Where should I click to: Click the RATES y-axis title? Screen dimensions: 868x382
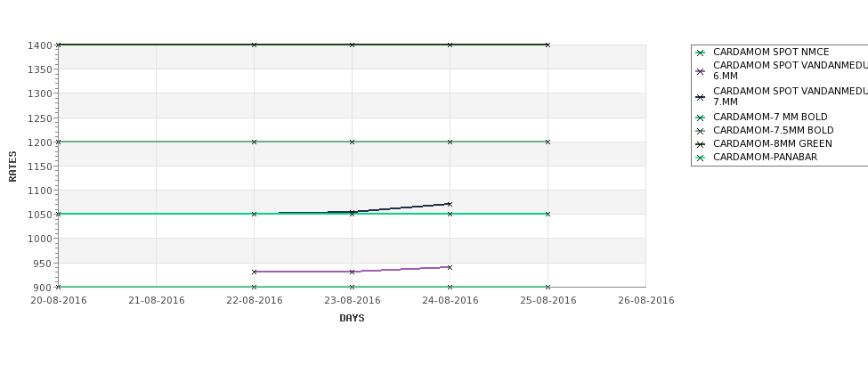[12, 167]
